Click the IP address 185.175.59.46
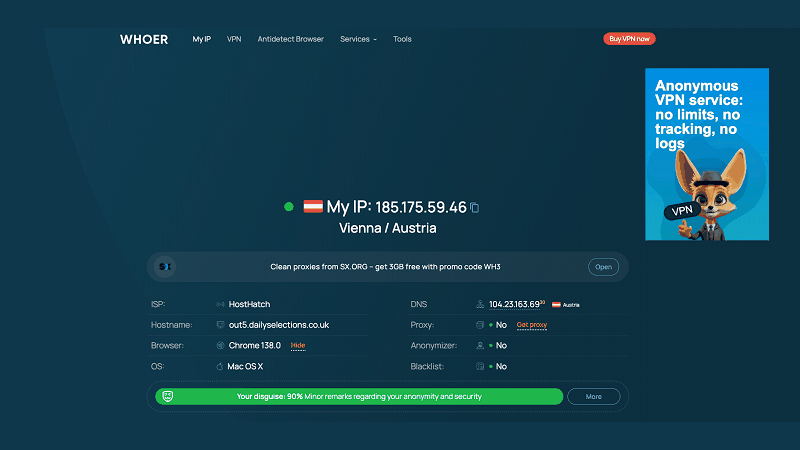The image size is (800, 450). pos(421,208)
